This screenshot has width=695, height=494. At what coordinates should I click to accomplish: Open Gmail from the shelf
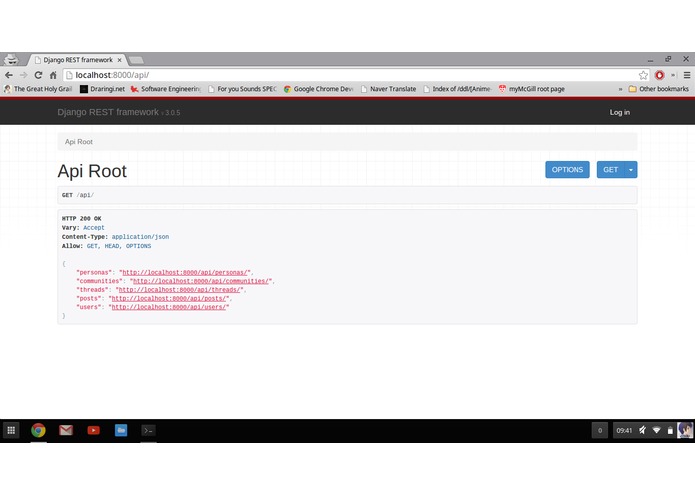pos(66,430)
